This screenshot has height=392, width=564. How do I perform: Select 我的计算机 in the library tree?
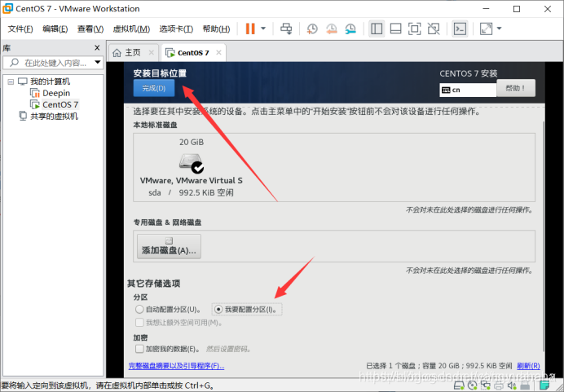click(x=50, y=81)
